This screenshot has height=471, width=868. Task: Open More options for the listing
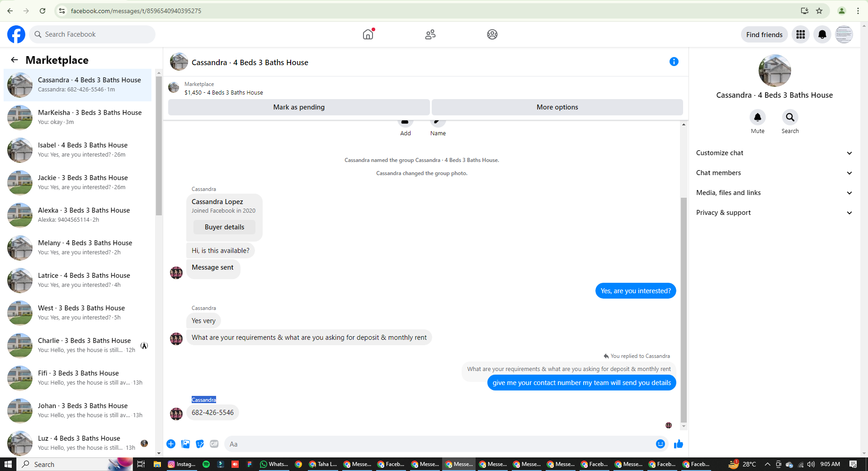[x=557, y=107]
